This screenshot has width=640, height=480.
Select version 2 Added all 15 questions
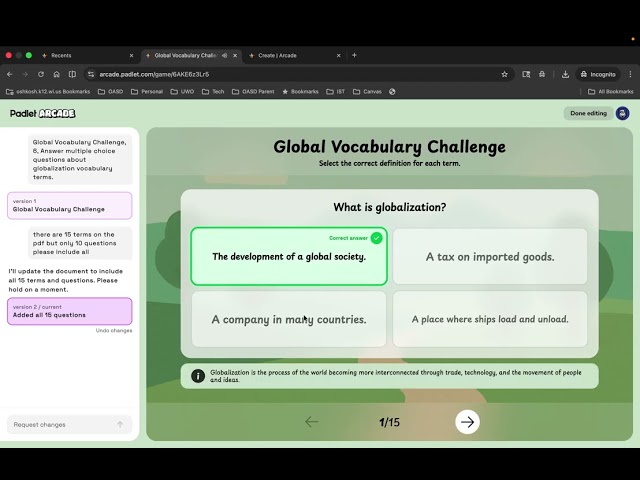[70, 311]
